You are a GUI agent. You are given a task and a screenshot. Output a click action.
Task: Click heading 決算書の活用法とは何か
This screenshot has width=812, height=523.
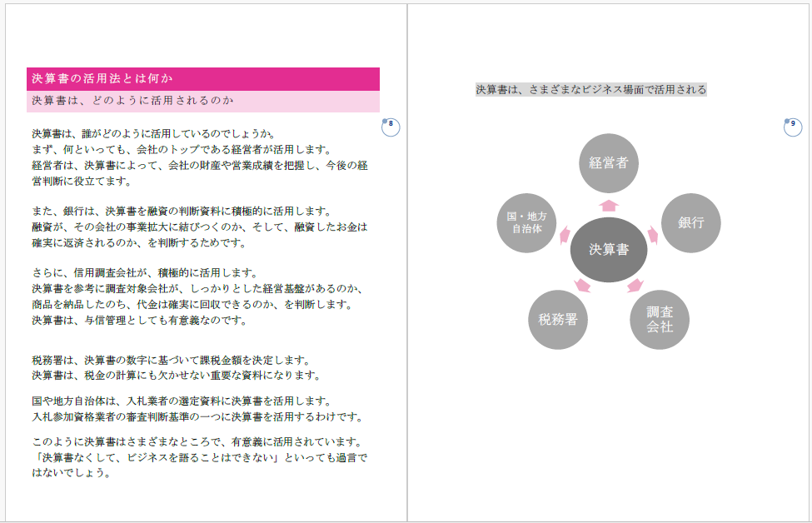click(x=102, y=79)
